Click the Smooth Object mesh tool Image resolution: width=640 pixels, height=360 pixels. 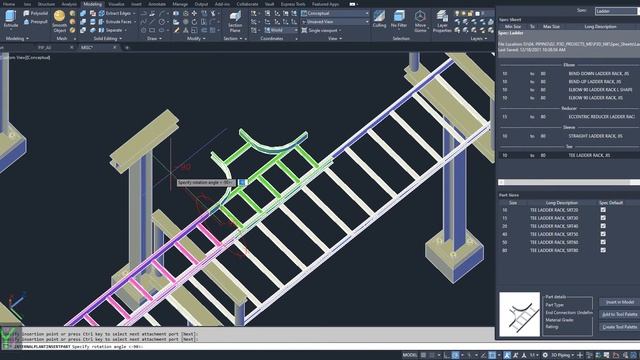click(60, 22)
